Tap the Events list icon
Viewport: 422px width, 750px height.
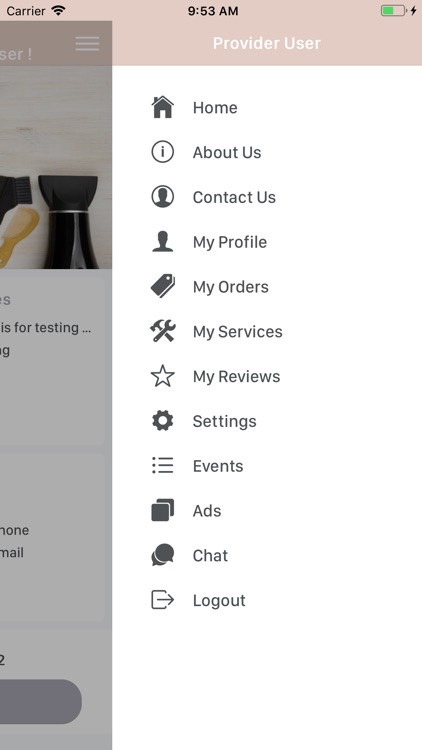click(163, 465)
